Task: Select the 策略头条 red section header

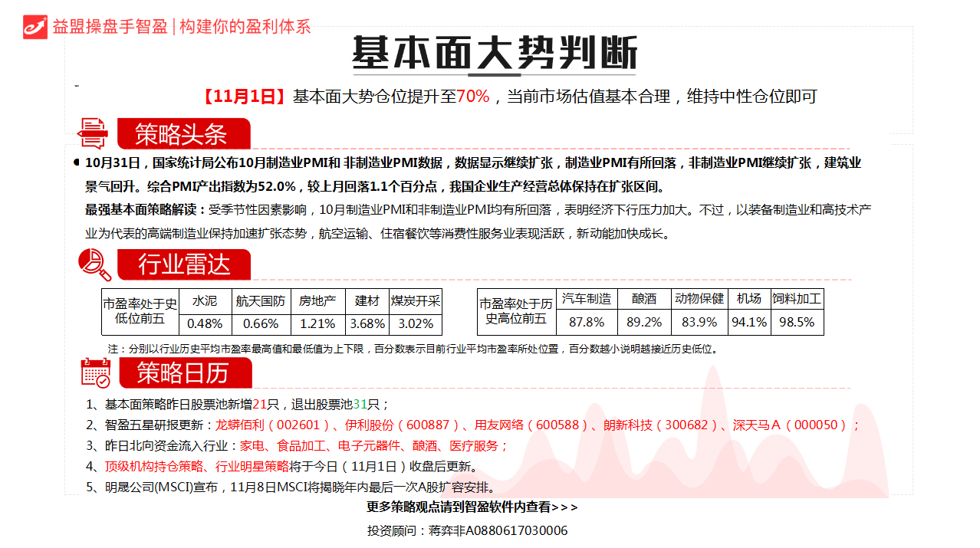Action: pyautogui.click(x=183, y=134)
